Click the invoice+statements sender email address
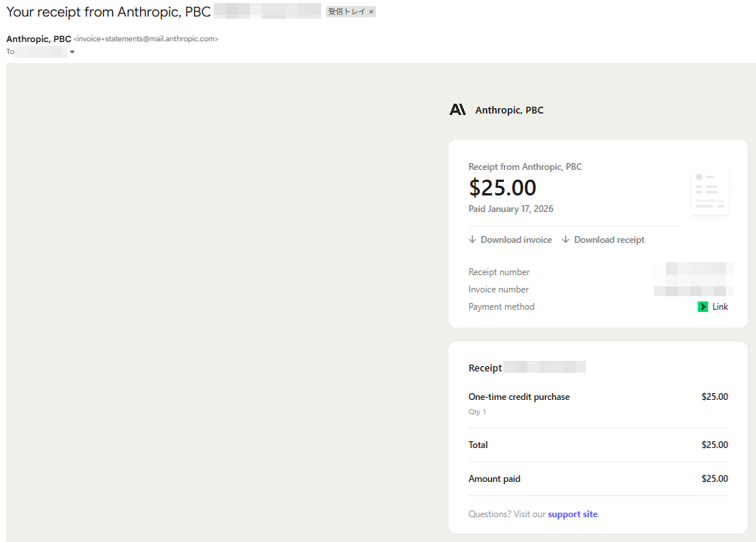 tap(146, 39)
